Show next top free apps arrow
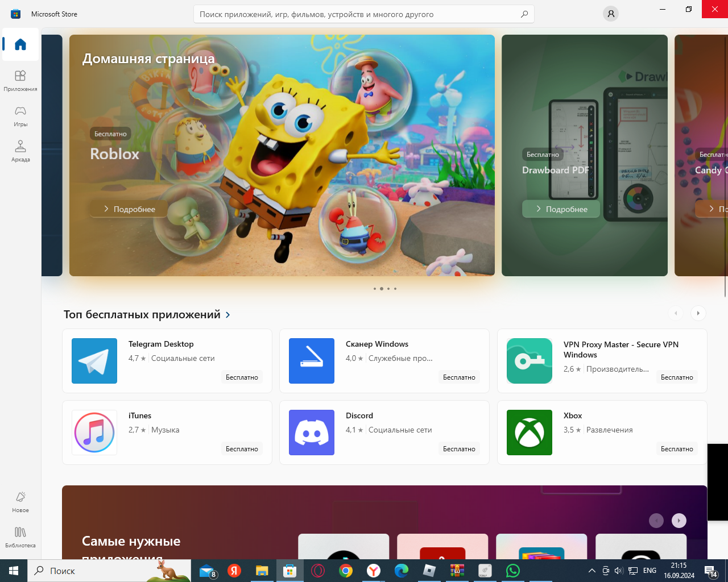This screenshot has height=582, width=728. [698, 313]
